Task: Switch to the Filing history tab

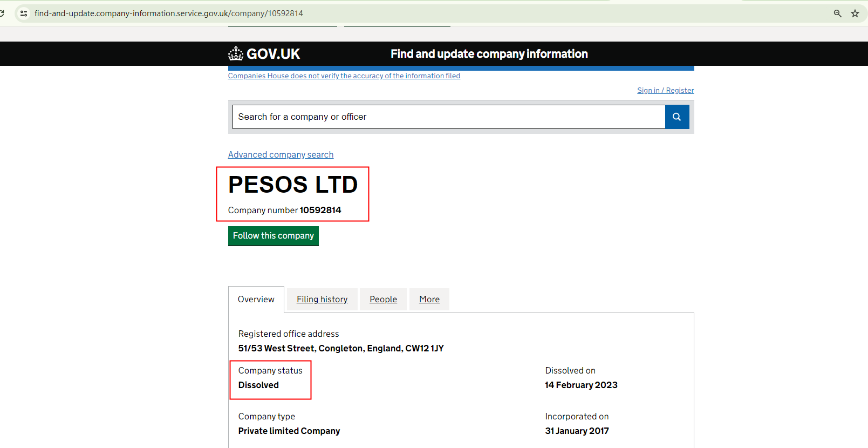Action: [322, 300]
